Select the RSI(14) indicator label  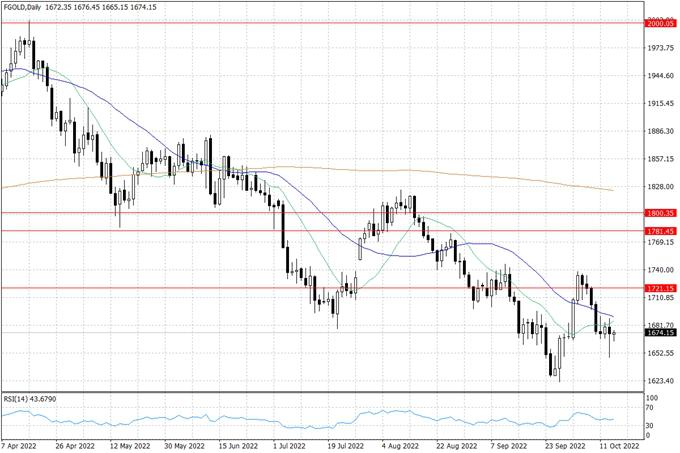tap(30, 399)
